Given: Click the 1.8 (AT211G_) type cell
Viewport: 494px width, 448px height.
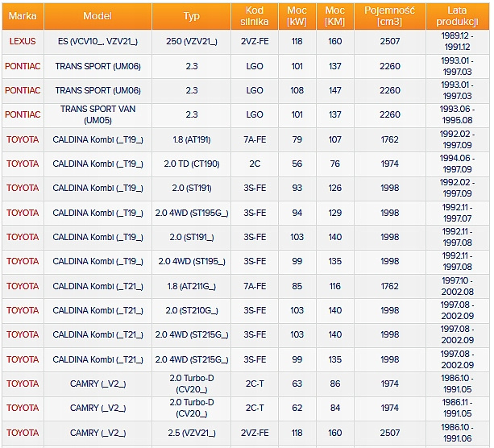Looking at the screenshot, I should coord(192,286).
